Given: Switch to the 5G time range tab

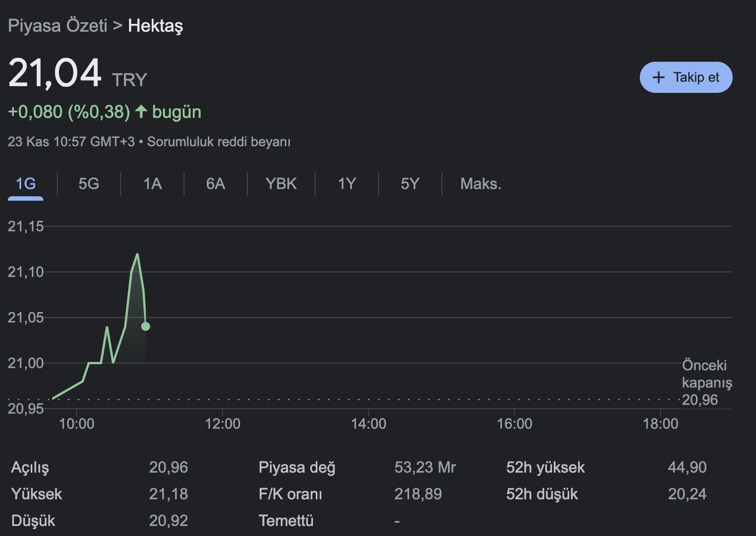Looking at the screenshot, I should 89,183.
